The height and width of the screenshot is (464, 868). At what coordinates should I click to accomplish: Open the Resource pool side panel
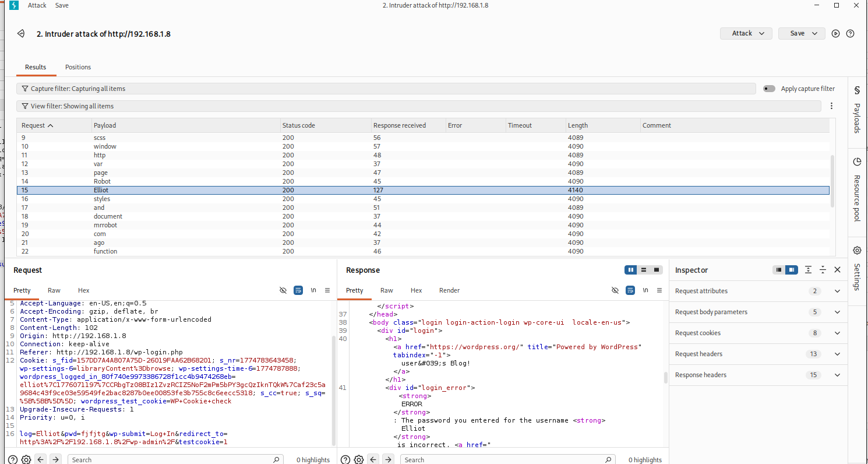[857, 189]
